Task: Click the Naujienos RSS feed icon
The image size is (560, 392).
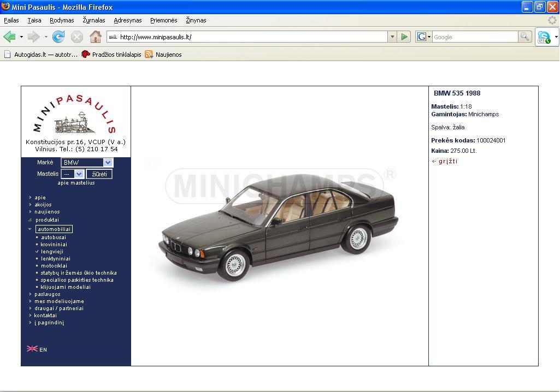Action: 149,55
